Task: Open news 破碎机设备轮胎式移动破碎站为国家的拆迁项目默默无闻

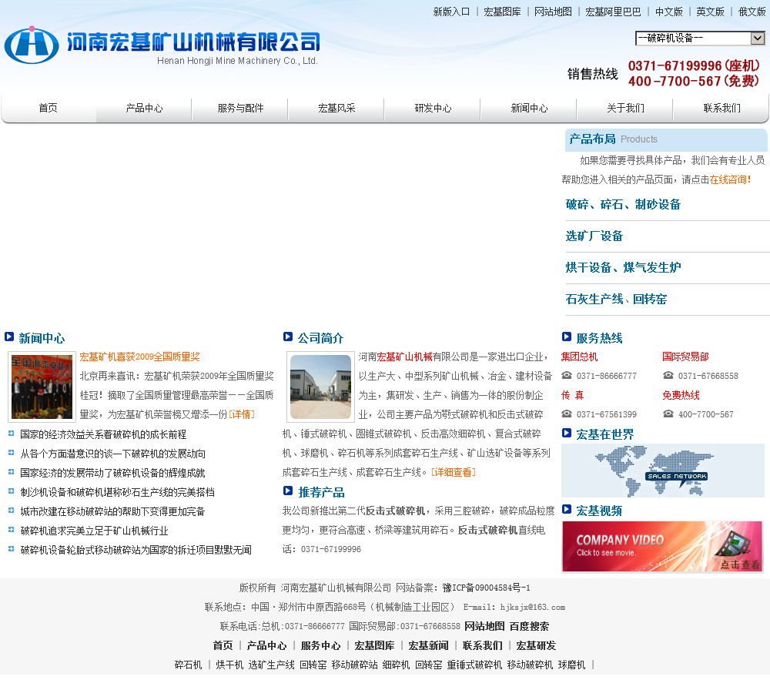Action: tap(136, 550)
